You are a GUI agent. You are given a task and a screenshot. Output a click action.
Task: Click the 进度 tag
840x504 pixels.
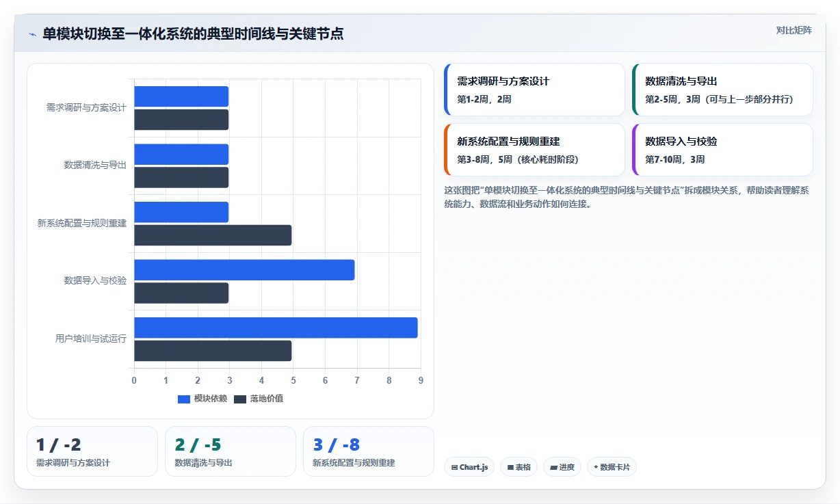[562, 467]
